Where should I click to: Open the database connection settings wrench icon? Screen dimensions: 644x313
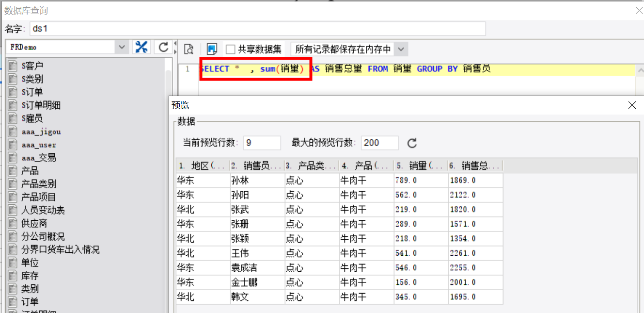tap(141, 47)
